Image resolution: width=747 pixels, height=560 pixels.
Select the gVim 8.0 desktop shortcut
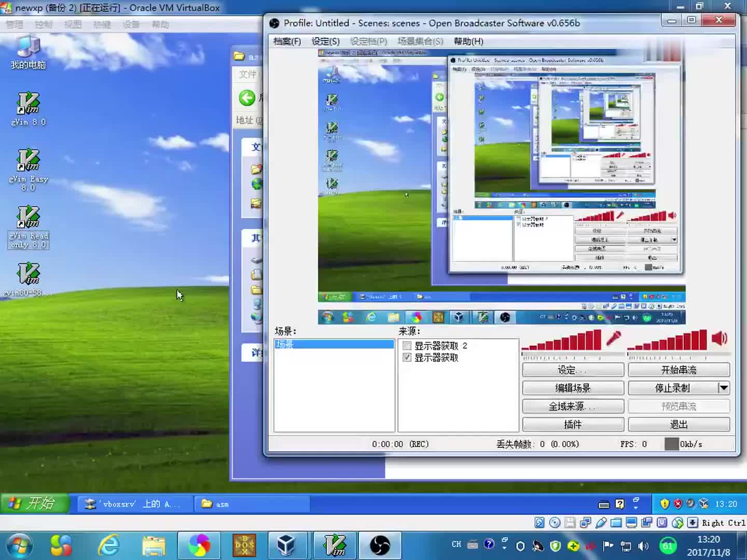click(x=28, y=109)
